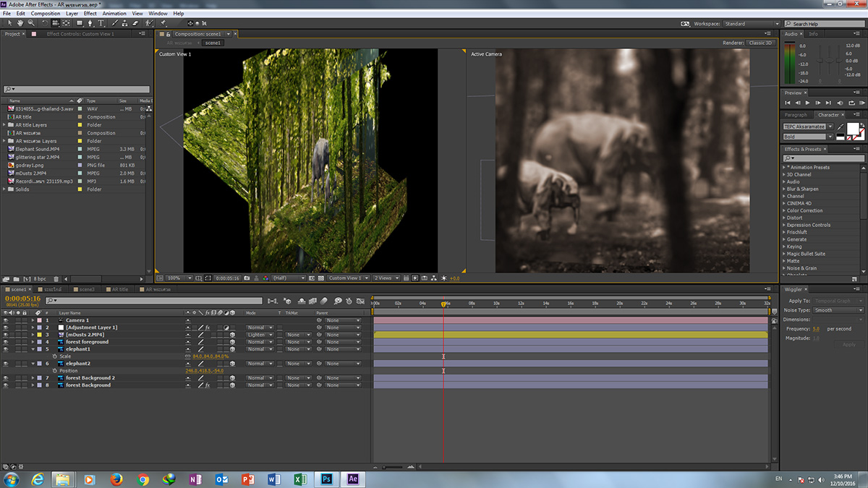Screen dimensions: 868x488
Task: Activate the Horizontal Type tool
Action: tap(101, 23)
